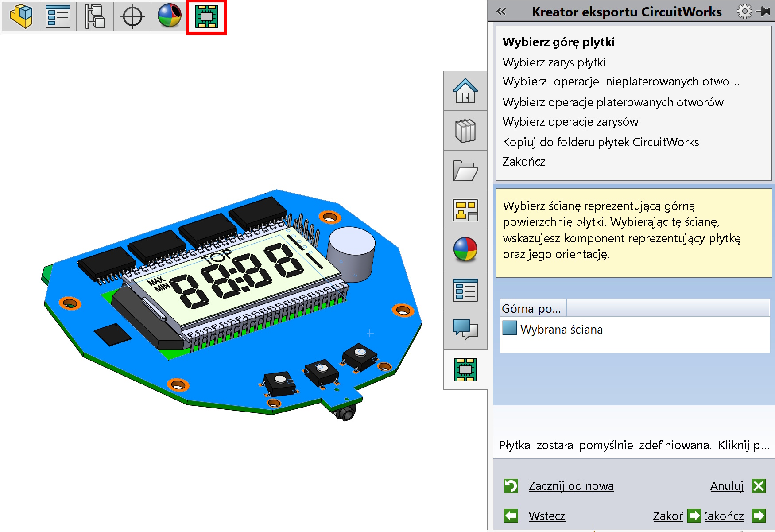775x532 pixels.
Task: Select the DimXpertManager crosshair tab
Action: (x=132, y=16)
